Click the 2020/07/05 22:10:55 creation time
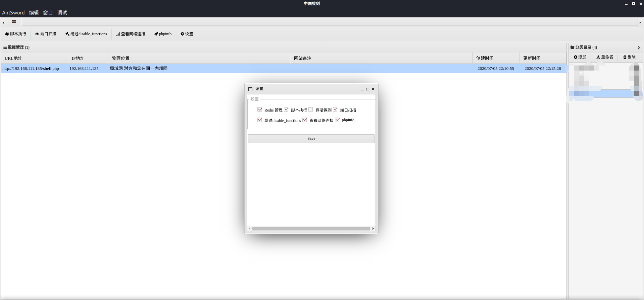 (x=496, y=69)
